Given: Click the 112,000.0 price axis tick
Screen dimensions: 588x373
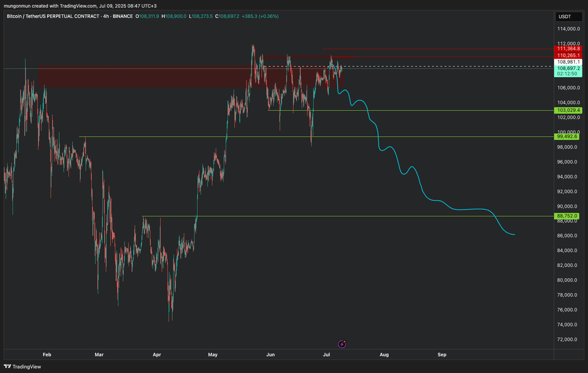Looking at the screenshot, I should click(568, 43).
